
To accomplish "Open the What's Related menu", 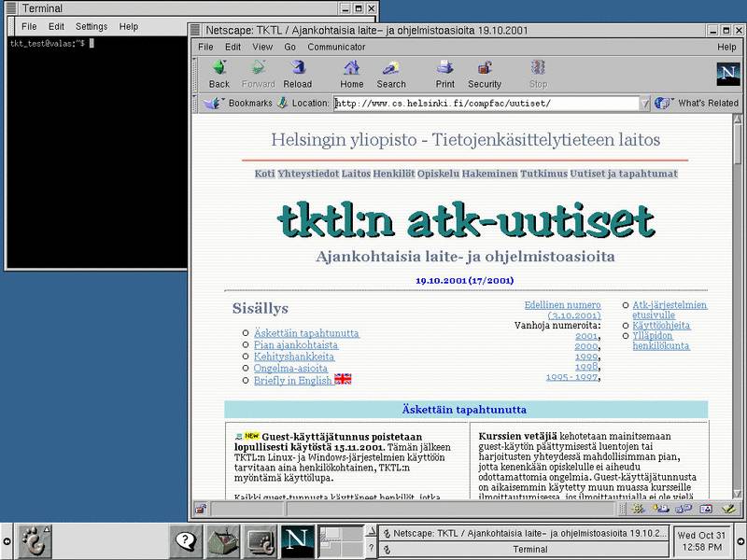I will [x=696, y=103].
